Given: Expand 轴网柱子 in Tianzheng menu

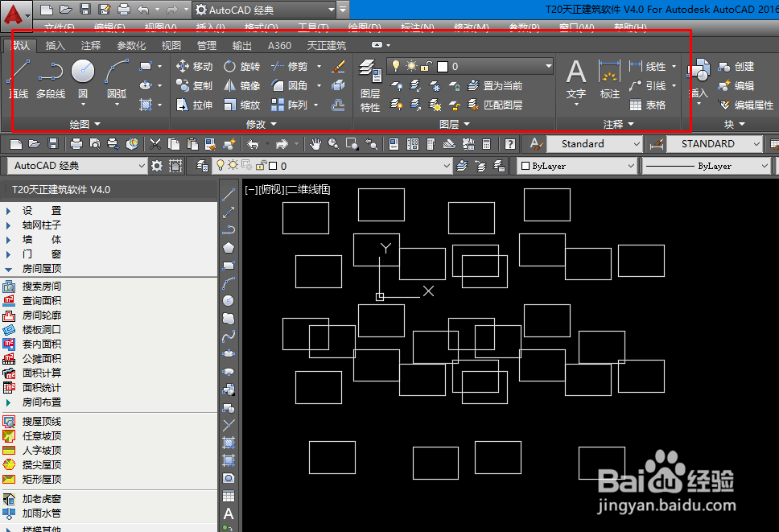Looking at the screenshot, I should tap(8, 225).
